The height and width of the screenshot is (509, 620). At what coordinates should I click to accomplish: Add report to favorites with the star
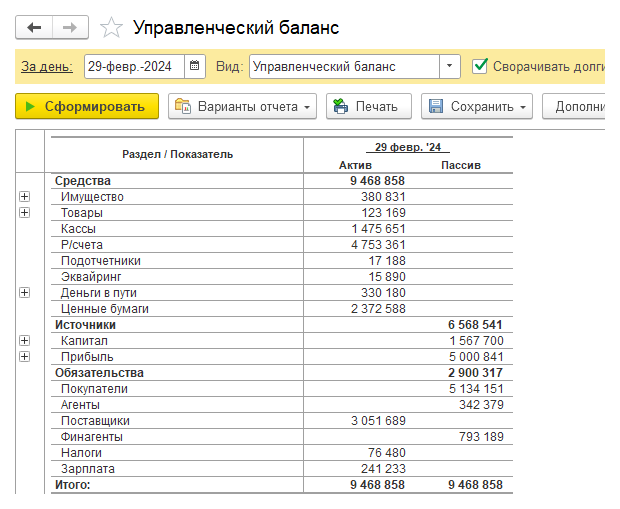111,28
